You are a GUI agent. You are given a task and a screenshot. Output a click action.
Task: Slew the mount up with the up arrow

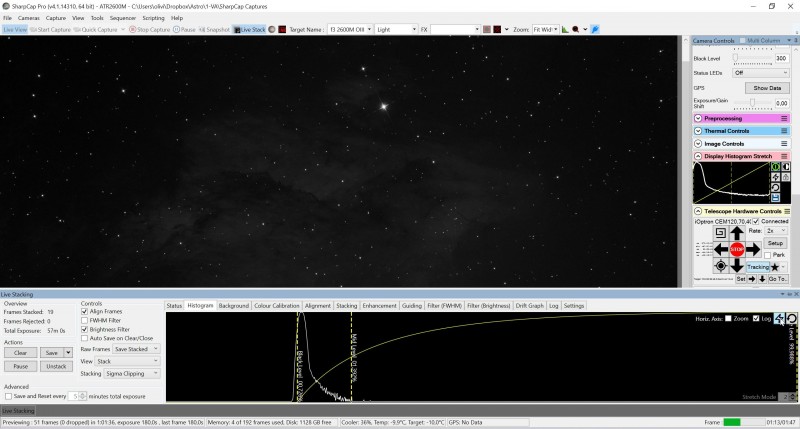click(x=737, y=234)
